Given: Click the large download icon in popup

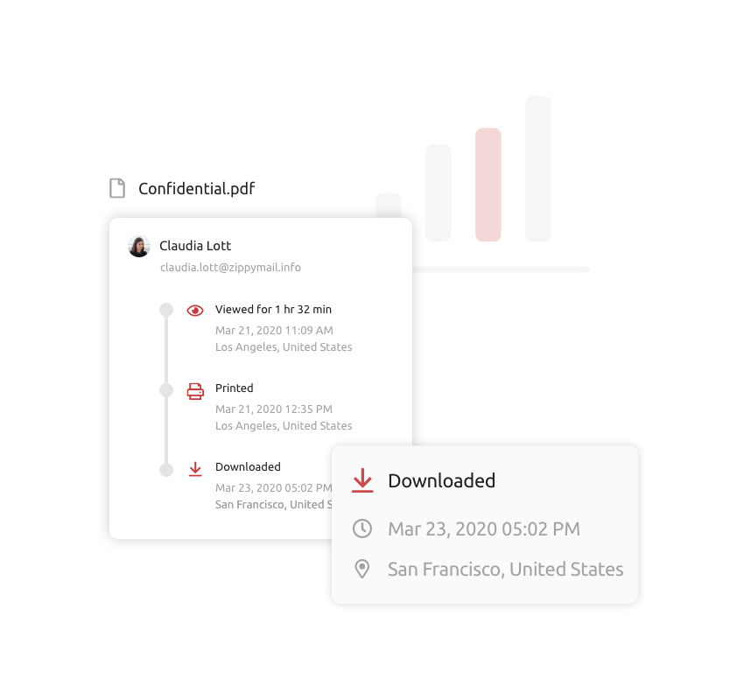Looking at the screenshot, I should click(x=362, y=480).
